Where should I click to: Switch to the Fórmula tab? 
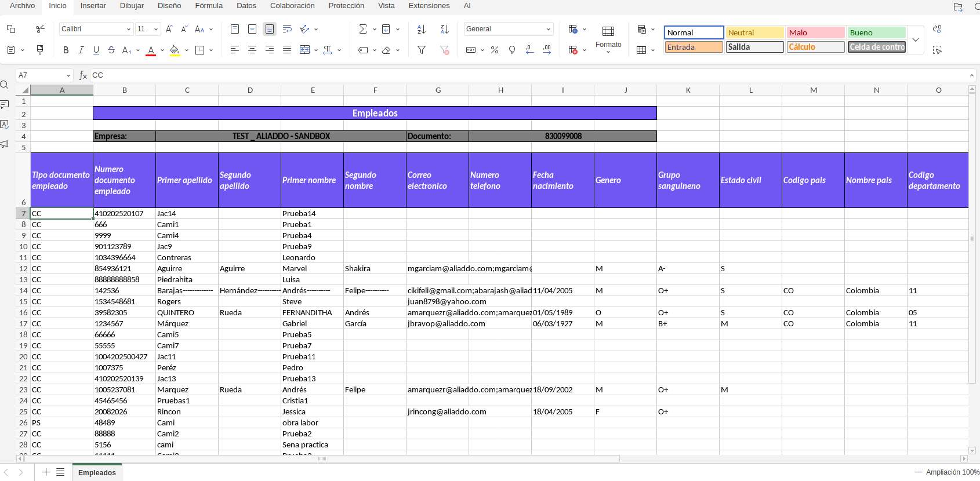click(209, 6)
